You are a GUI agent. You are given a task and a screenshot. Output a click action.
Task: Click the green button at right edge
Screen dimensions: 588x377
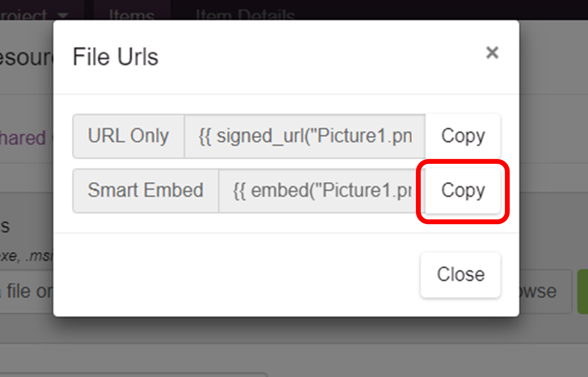point(583,291)
